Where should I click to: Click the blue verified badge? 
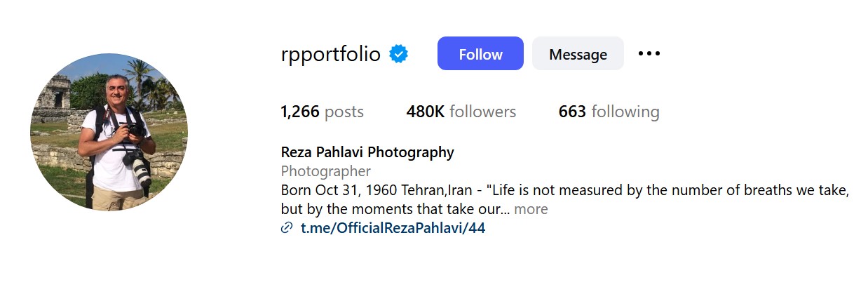pos(399,54)
